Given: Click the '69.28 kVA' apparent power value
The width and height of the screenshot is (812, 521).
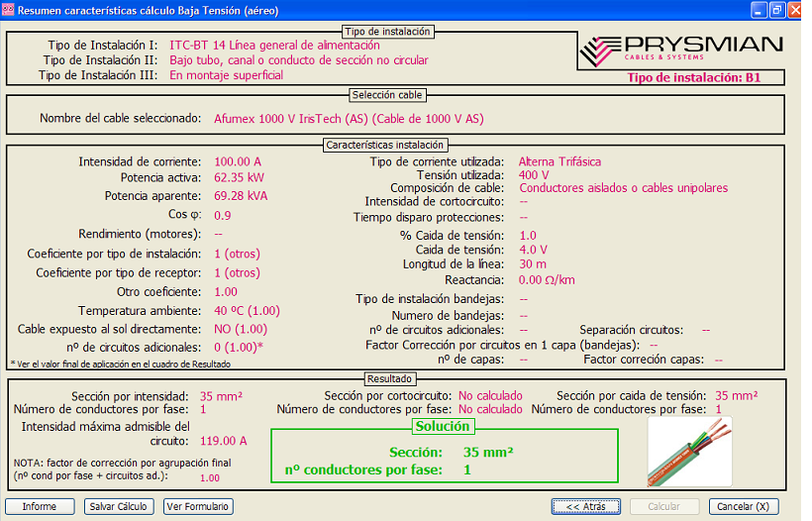Looking at the screenshot, I should [x=241, y=196].
